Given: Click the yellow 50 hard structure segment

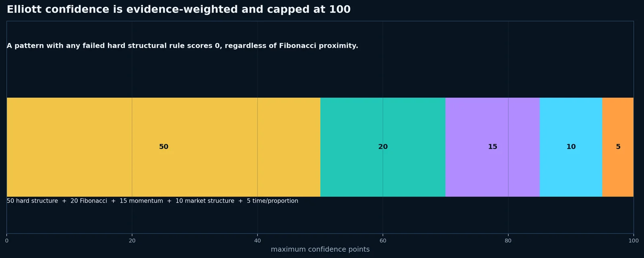Looking at the screenshot, I should (163, 147).
